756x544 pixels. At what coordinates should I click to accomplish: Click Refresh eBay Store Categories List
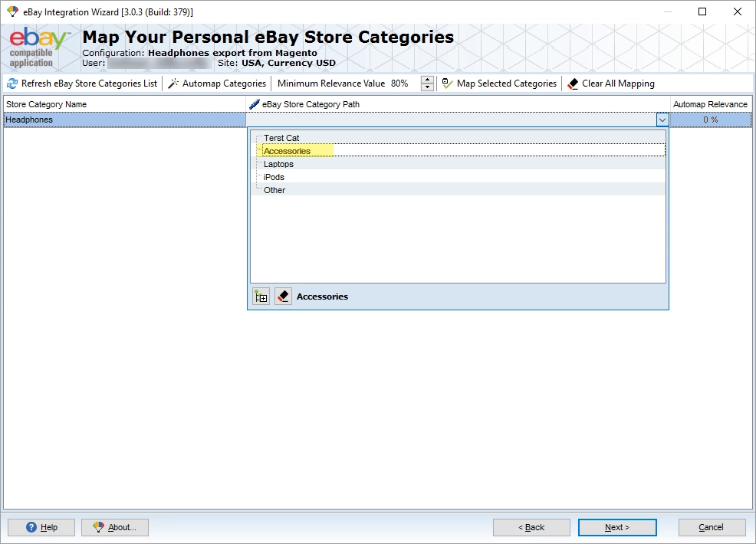point(82,84)
